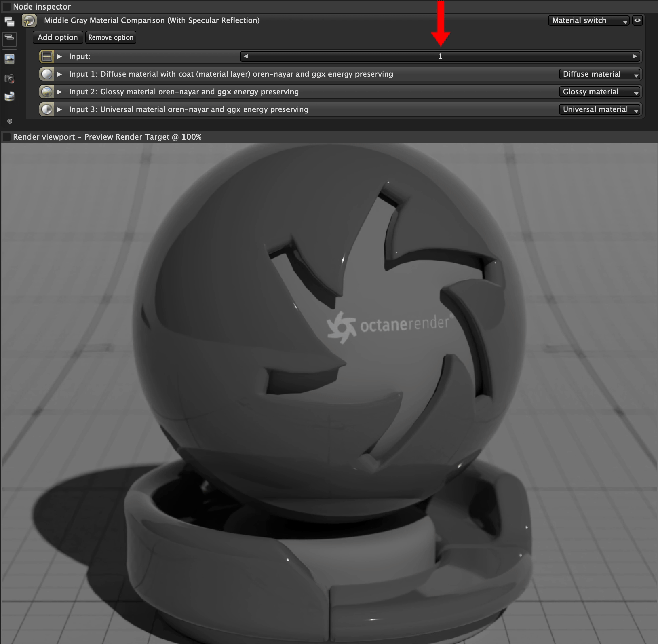
Task: Expand the Input 3 universal material row
Action: coord(60,109)
